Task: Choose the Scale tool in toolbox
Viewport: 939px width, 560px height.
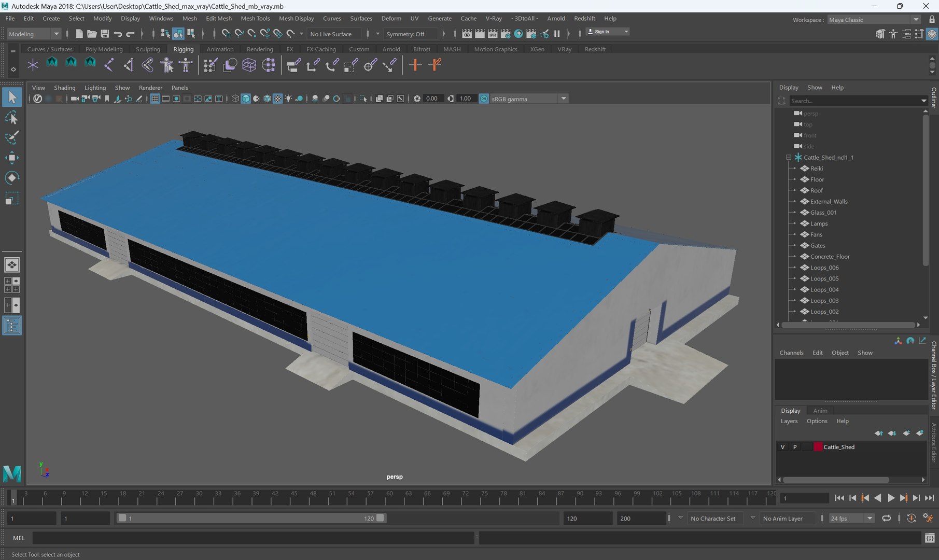Action: pyautogui.click(x=12, y=198)
